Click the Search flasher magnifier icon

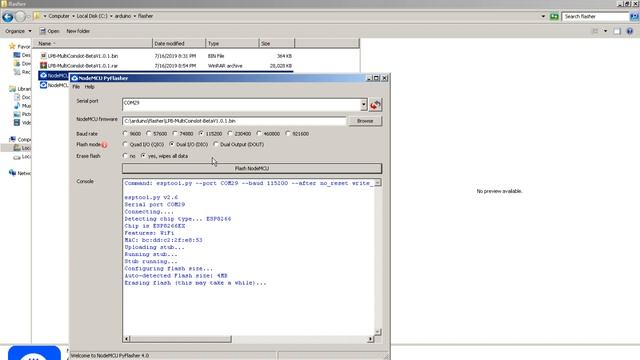click(x=634, y=16)
